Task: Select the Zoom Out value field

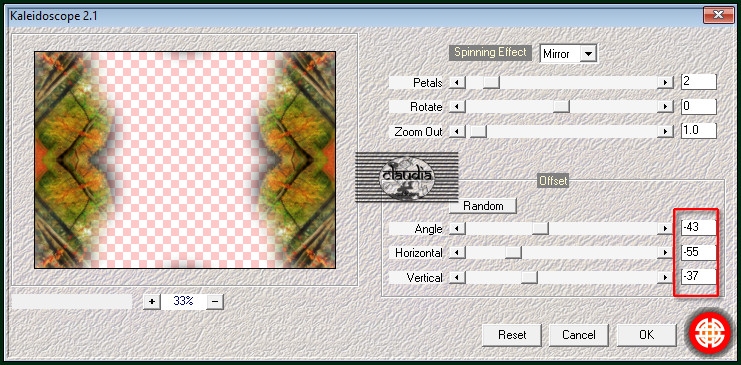Action: [x=698, y=130]
